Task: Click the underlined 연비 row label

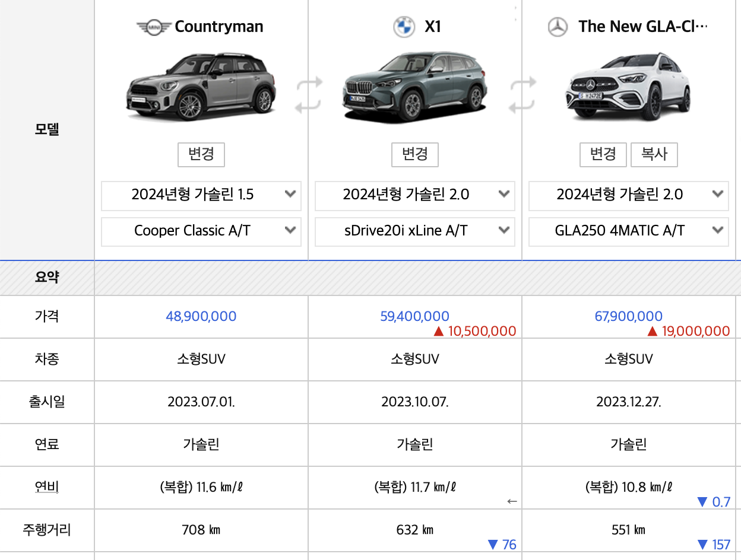Action: click(x=46, y=487)
